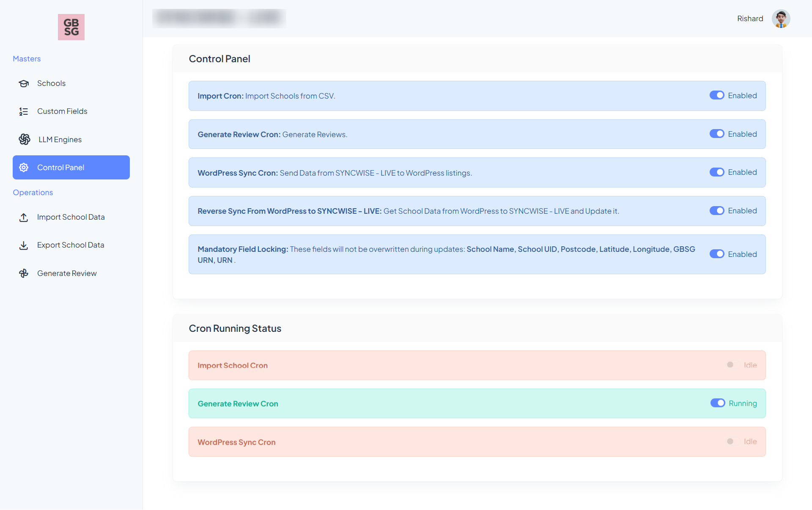Click the GBSG logo
This screenshot has width=812, height=510.
[71, 27]
